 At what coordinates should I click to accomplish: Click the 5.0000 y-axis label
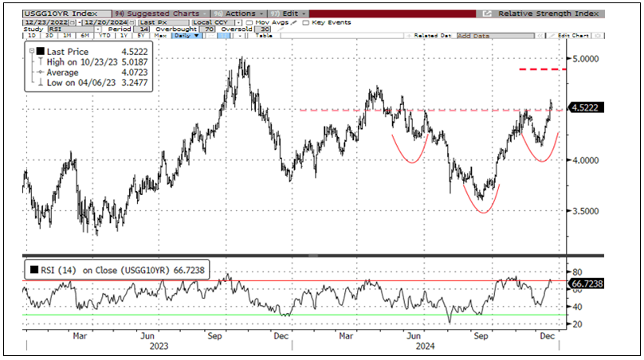coord(586,59)
